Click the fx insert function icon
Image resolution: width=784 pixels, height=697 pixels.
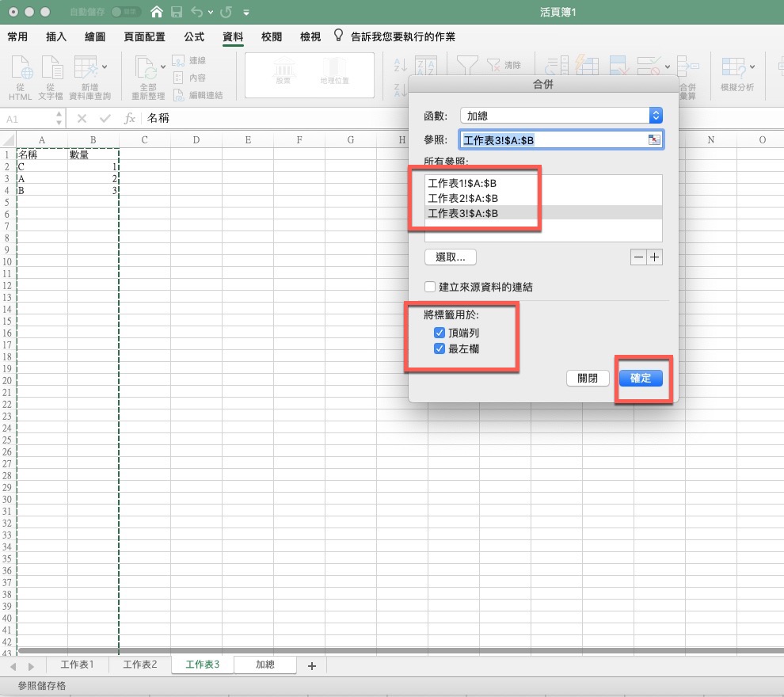pos(131,119)
